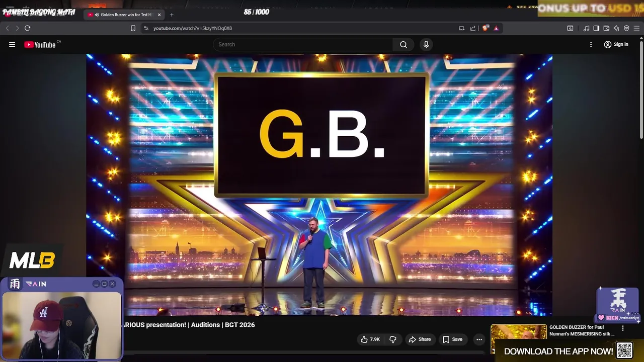Go back using the browser back arrow
The height and width of the screenshot is (362, 644).
[x=7, y=28]
